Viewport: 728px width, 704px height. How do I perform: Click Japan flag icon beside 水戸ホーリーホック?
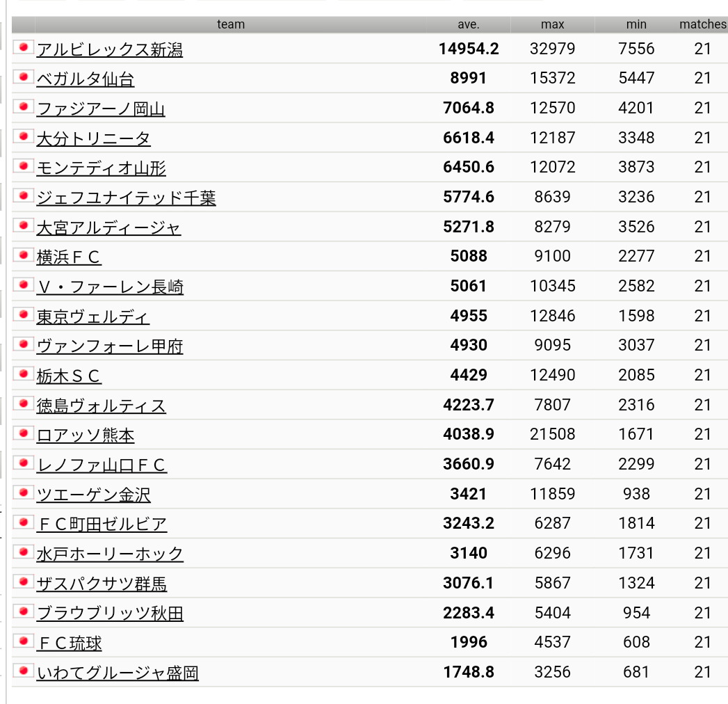[23, 551]
